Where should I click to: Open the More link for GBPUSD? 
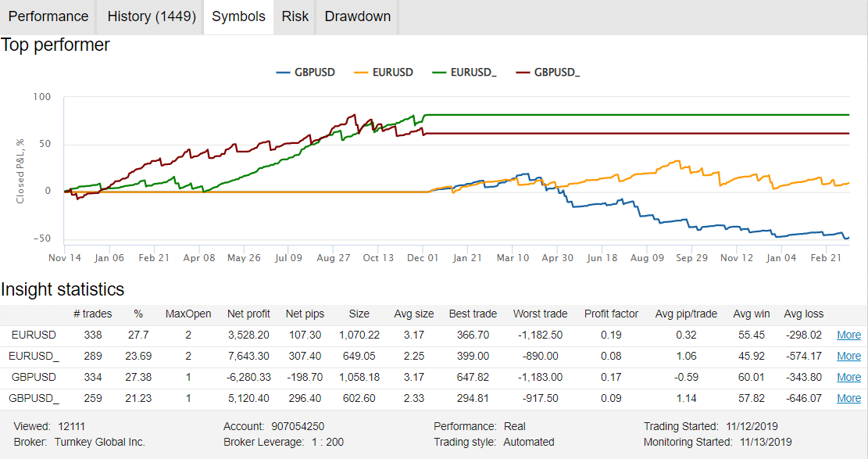pyautogui.click(x=848, y=377)
